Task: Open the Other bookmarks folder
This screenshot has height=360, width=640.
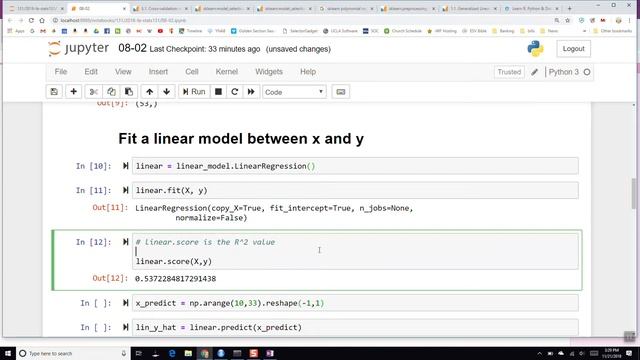Action: [612, 31]
